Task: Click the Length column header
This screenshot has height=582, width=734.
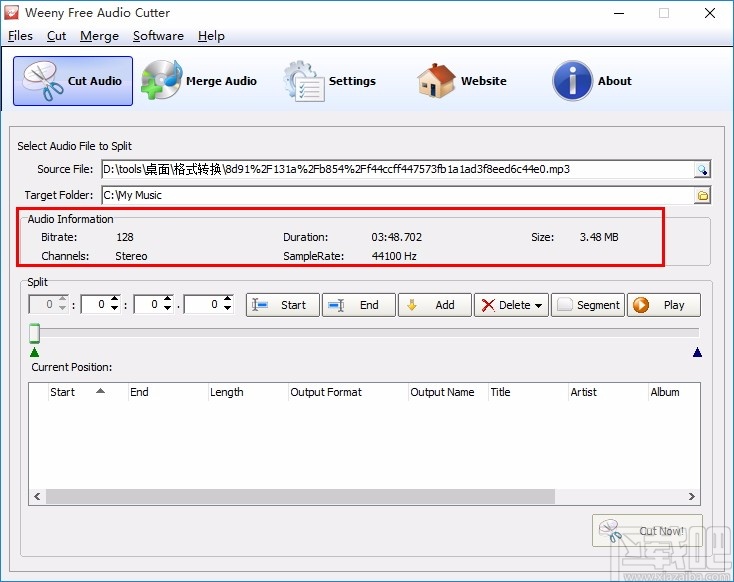Action: pyautogui.click(x=248, y=392)
